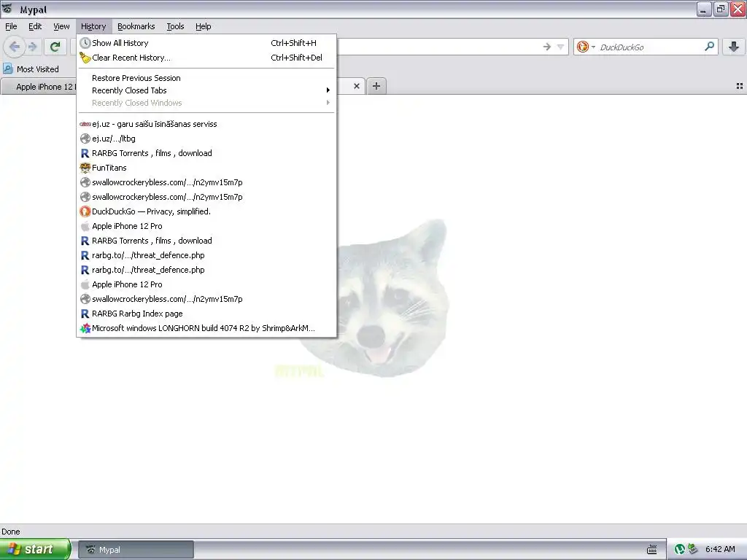Viewport: 747px width, 560px height.
Task: Click the 6:42 AM taskbar clock
Action: pos(720,549)
